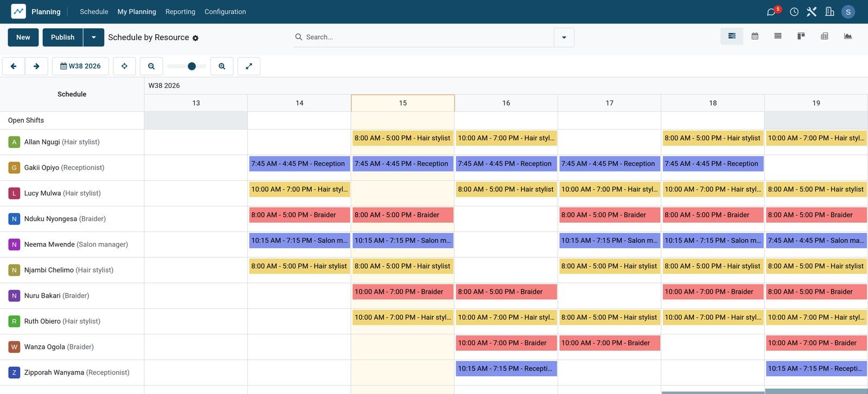
Task: Open the debug tools icon
Action: [x=812, y=11]
